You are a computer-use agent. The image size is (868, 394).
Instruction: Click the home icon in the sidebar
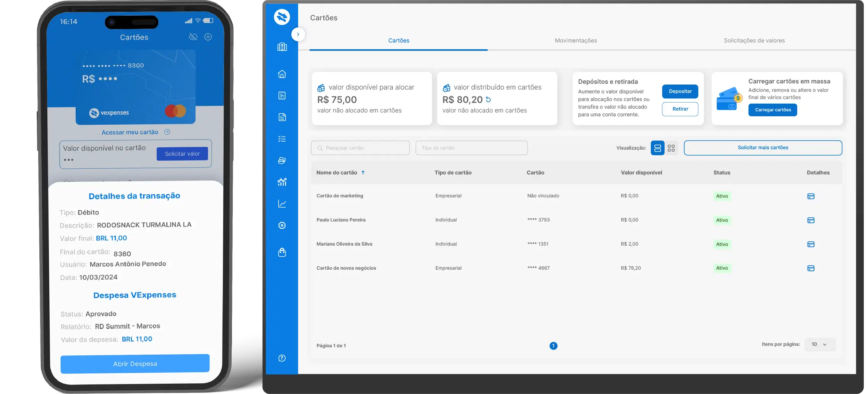(x=282, y=74)
